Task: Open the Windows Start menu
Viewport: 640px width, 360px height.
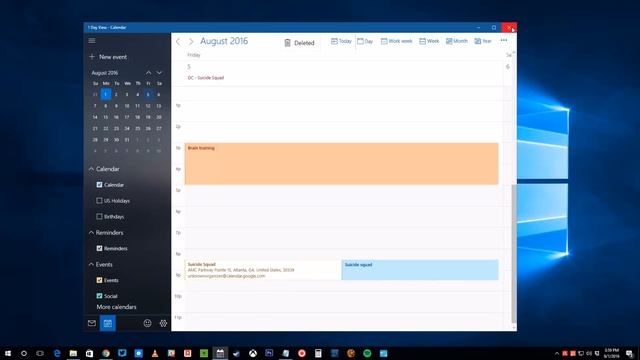Action: point(8,353)
